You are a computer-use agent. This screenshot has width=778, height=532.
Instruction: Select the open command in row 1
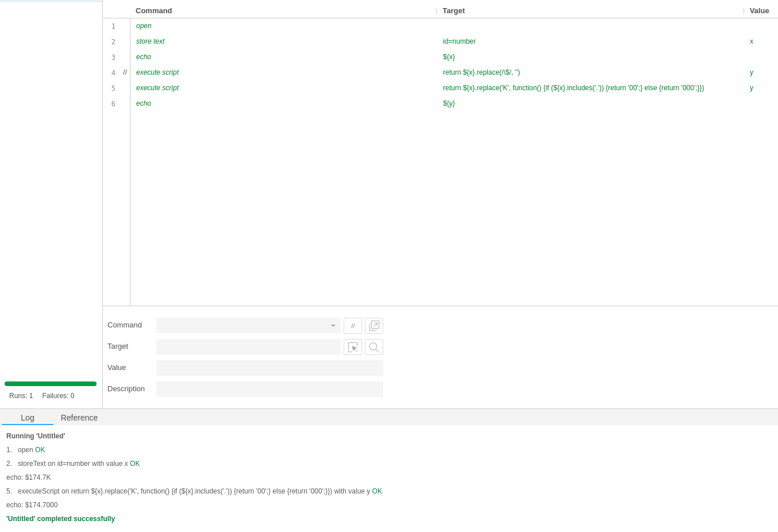click(144, 26)
